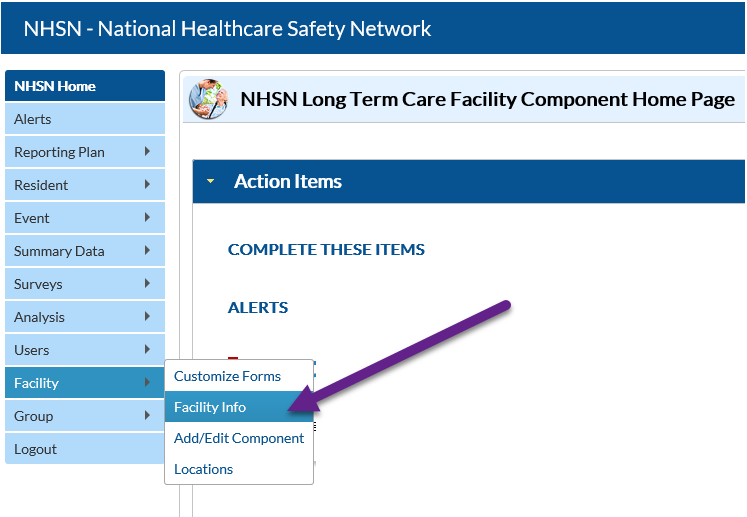747x517 pixels.
Task: Open the Analysis submenu arrow
Action: 147,317
